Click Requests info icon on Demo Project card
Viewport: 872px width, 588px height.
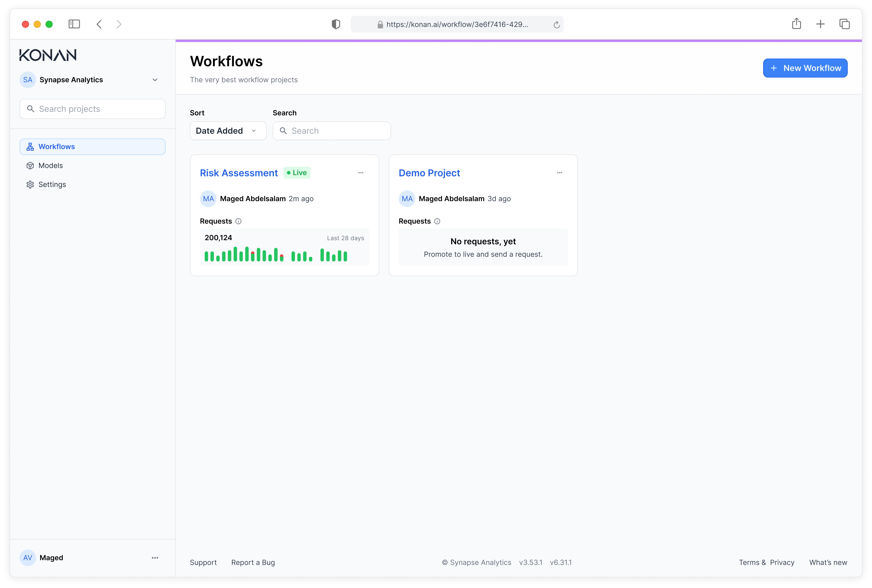[x=437, y=221]
